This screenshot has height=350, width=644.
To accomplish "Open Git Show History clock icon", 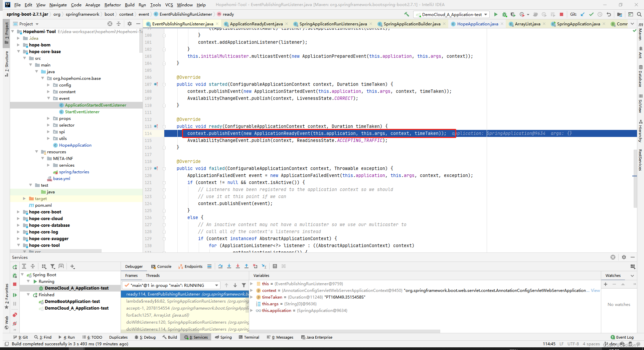I will (x=600, y=14).
